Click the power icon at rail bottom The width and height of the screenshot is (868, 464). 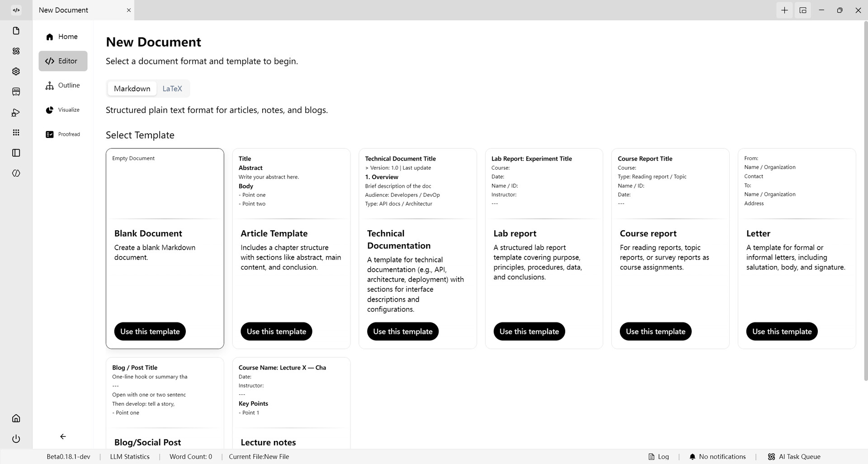[16, 439]
